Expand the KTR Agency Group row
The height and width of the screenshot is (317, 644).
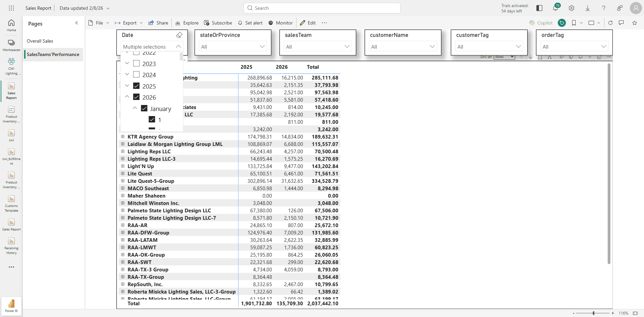tap(123, 137)
